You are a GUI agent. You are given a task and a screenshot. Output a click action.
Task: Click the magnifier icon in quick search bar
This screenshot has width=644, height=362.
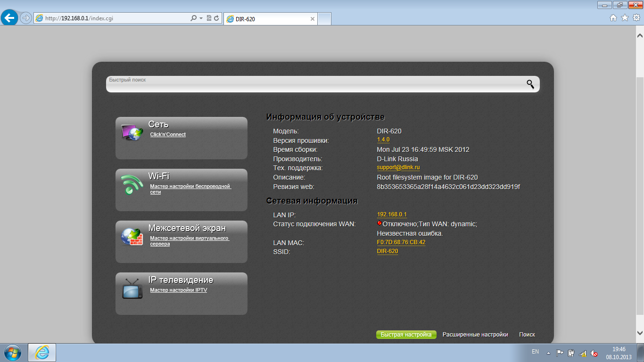coord(530,84)
